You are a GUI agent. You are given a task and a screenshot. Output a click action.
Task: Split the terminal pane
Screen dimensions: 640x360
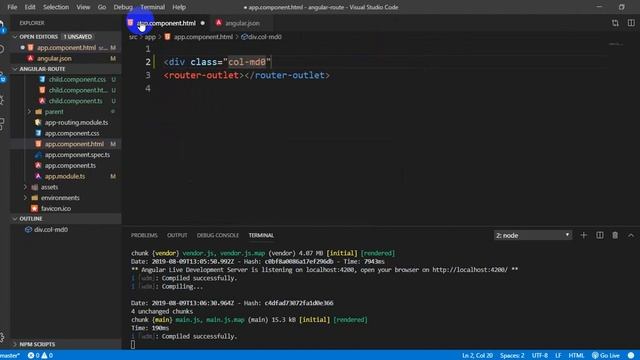pyautogui.click(x=600, y=236)
